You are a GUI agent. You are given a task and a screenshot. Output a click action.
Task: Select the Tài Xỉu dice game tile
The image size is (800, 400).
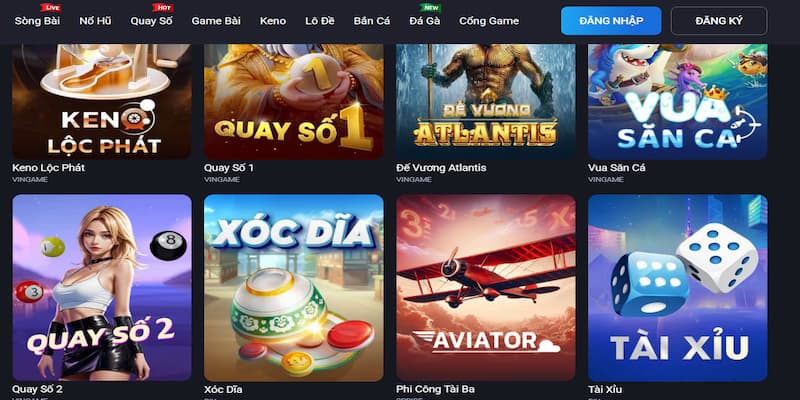(678, 288)
